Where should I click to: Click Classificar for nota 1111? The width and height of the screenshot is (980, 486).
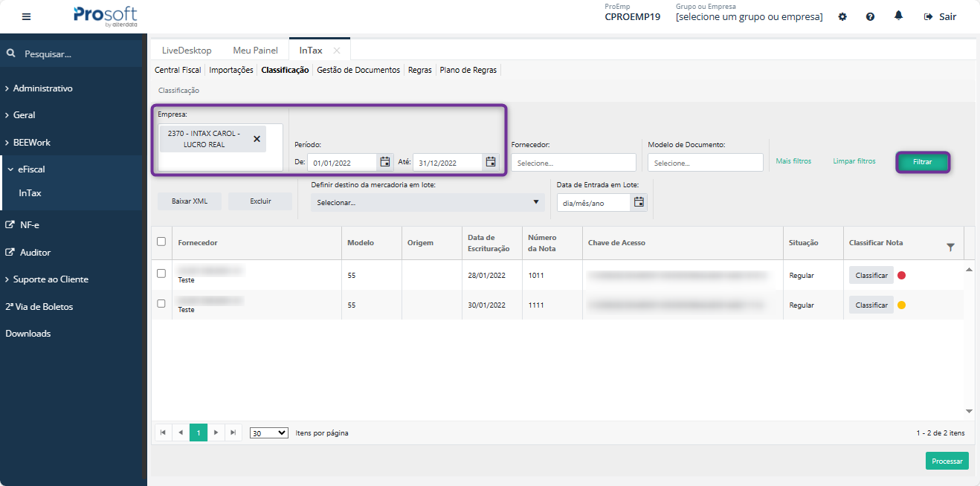coord(871,305)
